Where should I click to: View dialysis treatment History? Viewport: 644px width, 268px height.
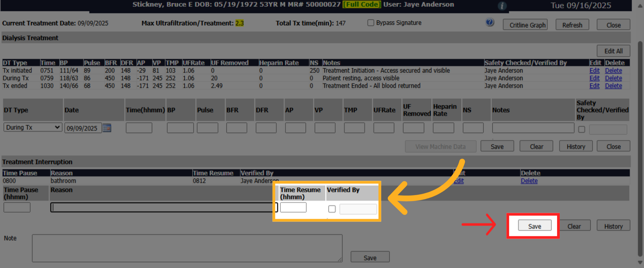pos(576,146)
